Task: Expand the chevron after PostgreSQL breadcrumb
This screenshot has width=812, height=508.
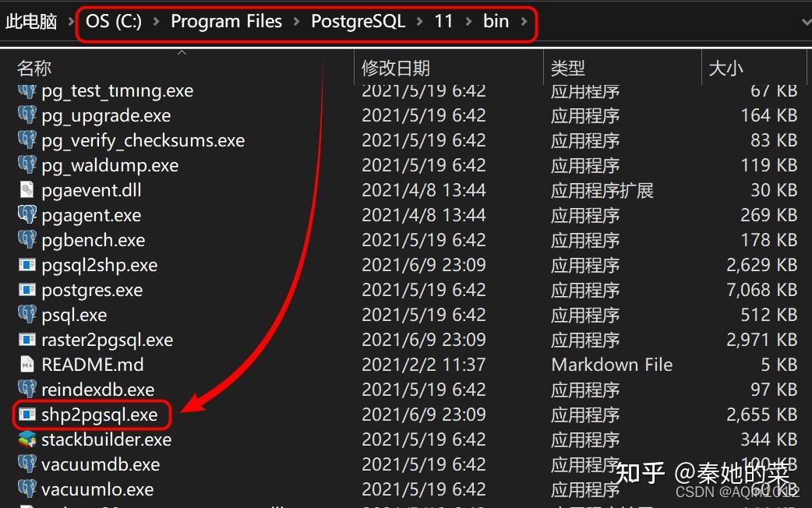Action: [420, 22]
